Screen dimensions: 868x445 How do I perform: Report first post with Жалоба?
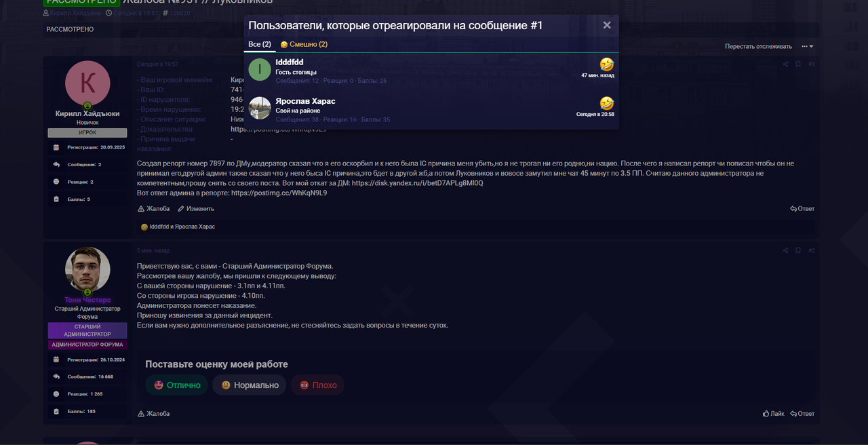[154, 209]
